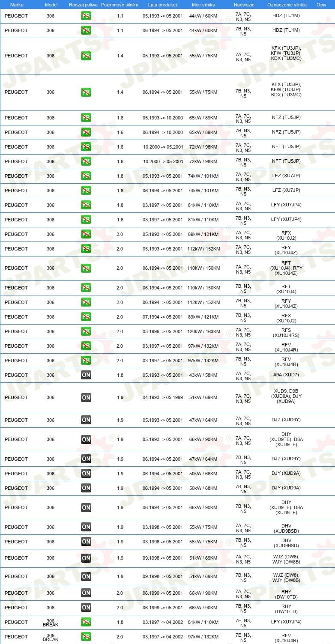The width and height of the screenshot is (335, 644).
Task: Click the Lata produkcji column header
Action: (163, 4)
